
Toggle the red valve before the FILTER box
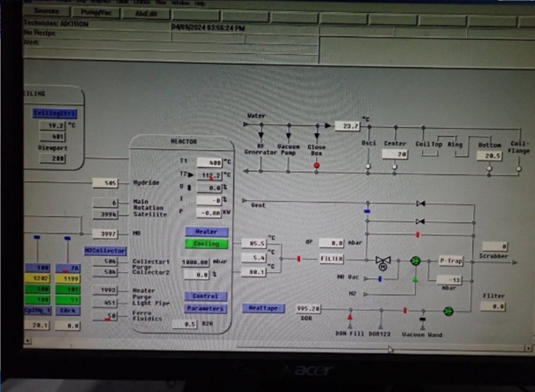[x=299, y=259]
